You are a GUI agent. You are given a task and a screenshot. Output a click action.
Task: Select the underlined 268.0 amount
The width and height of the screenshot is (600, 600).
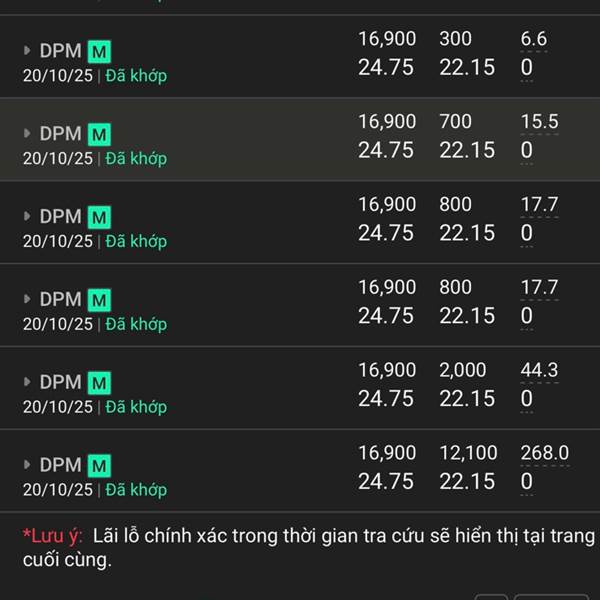(545, 453)
